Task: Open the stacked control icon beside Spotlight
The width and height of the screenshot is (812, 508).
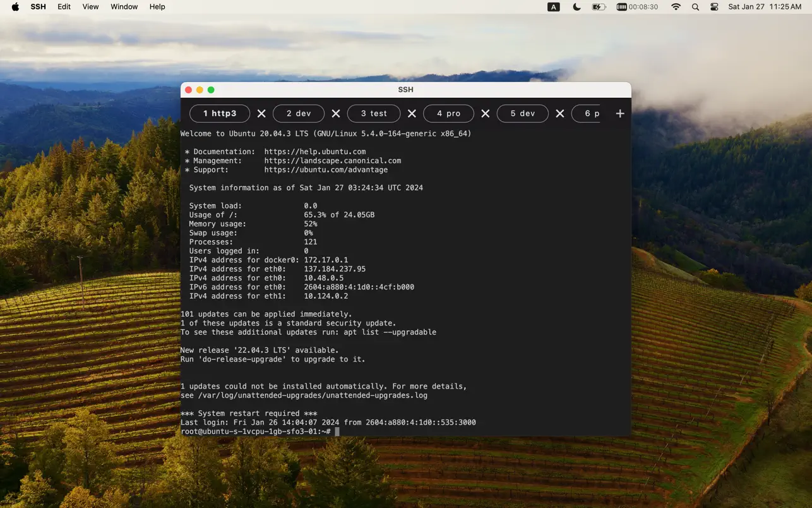Action: (x=713, y=7)
